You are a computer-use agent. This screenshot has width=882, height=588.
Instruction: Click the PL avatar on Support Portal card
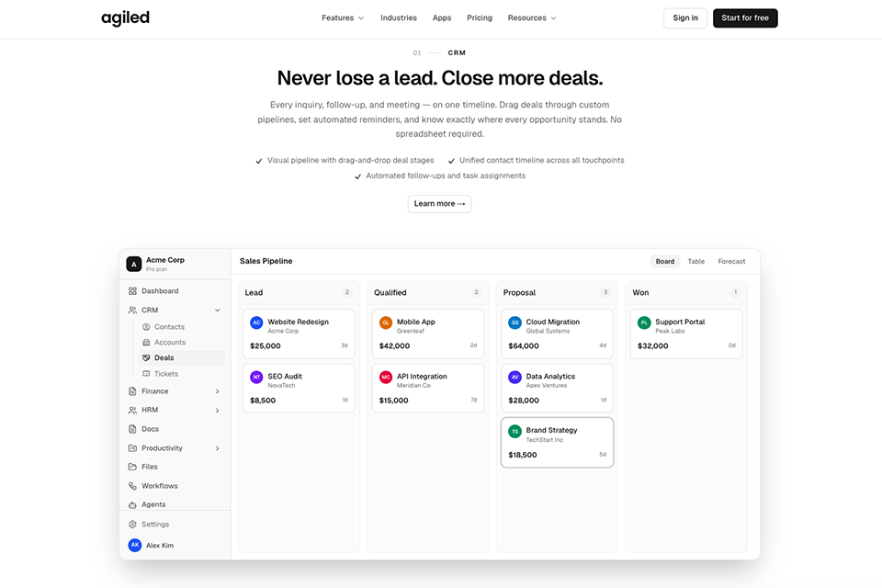point(644,322)
